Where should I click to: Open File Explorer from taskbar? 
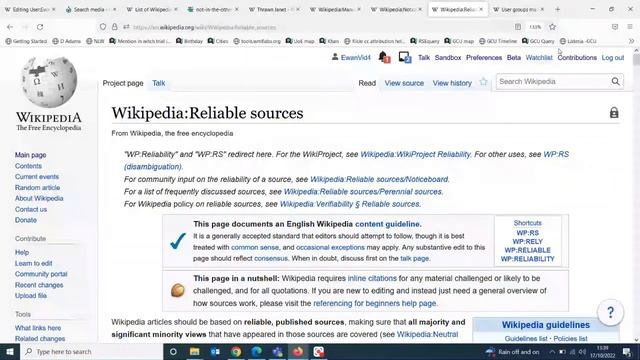tap(195, 351)
